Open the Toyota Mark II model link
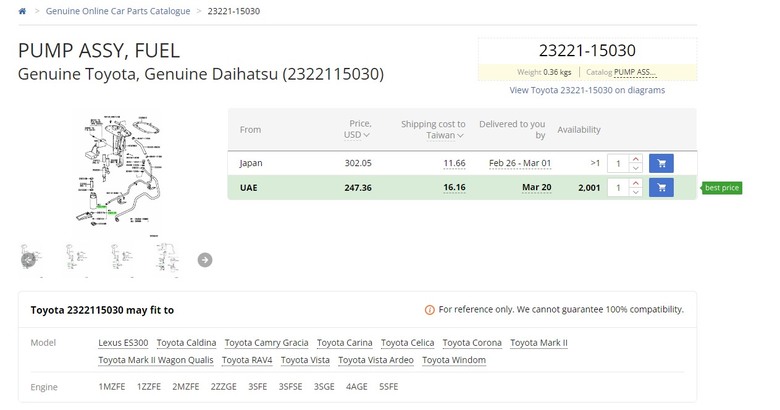This screenshot has width=780, height=410. 539,343
